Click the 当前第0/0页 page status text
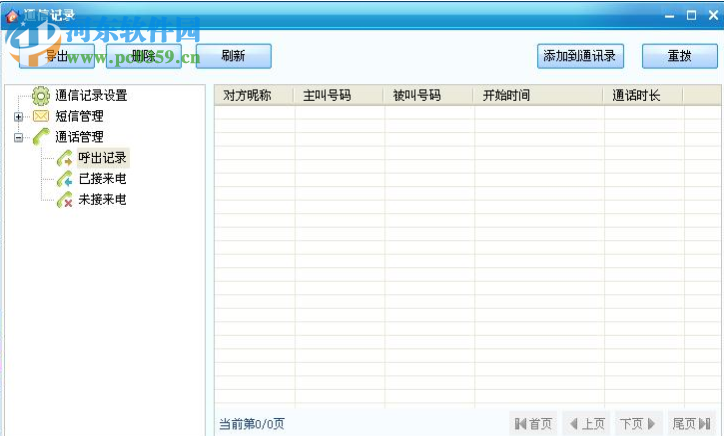The height and width of the screenshot is (436, 724). point(252,424)
